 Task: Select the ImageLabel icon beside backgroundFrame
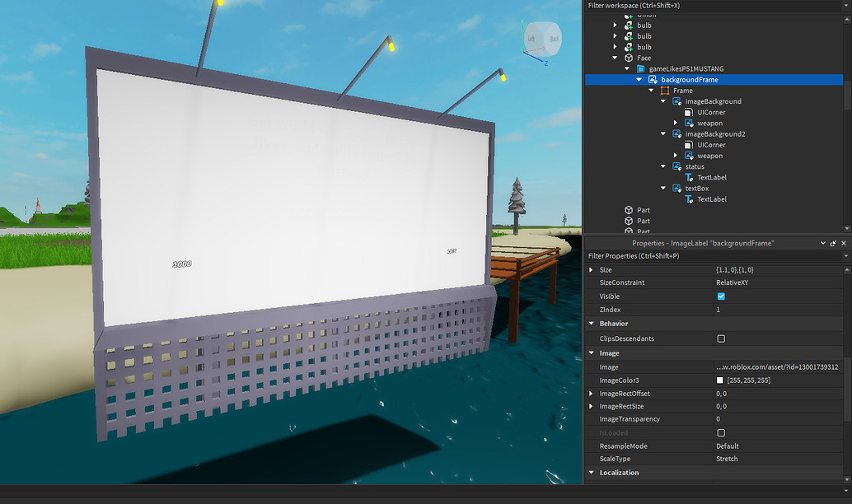pos(655,79)
